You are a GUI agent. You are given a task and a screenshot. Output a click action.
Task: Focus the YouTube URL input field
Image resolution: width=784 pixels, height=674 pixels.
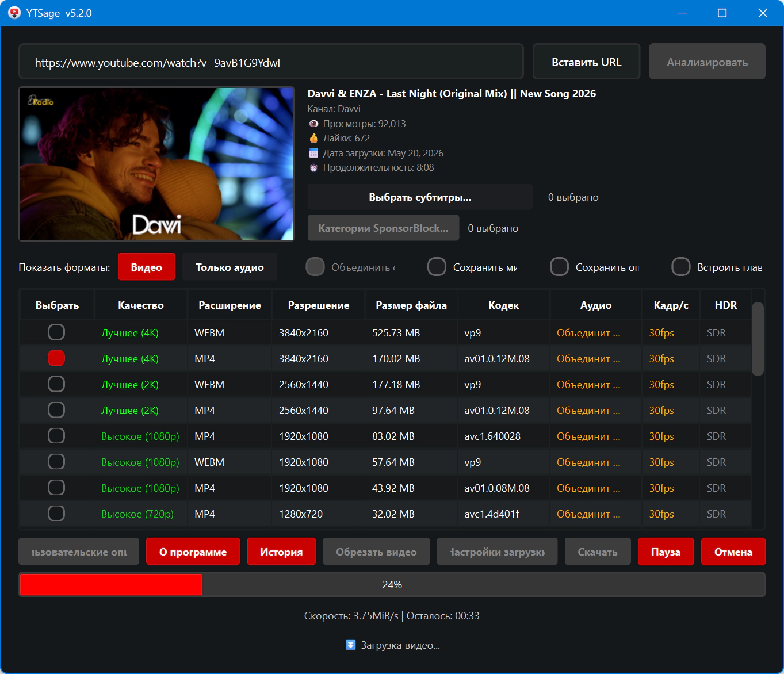click(x=271, y=62)
